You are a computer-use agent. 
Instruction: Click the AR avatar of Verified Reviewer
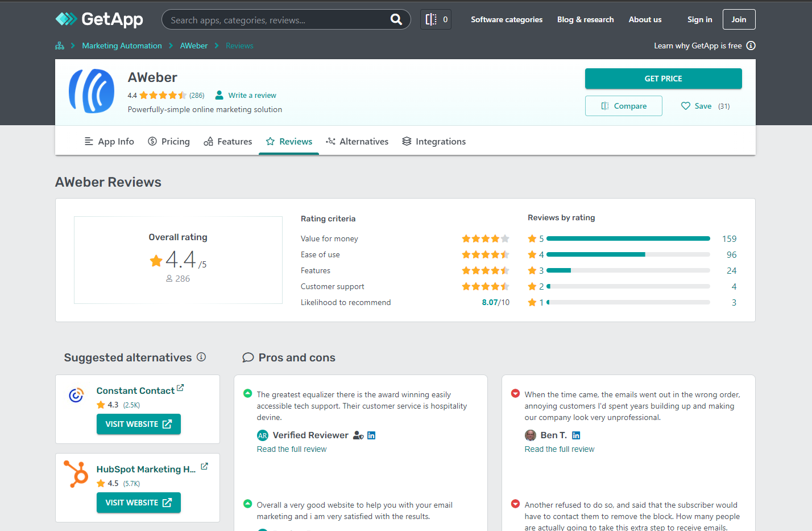click(x=263, y=435)
